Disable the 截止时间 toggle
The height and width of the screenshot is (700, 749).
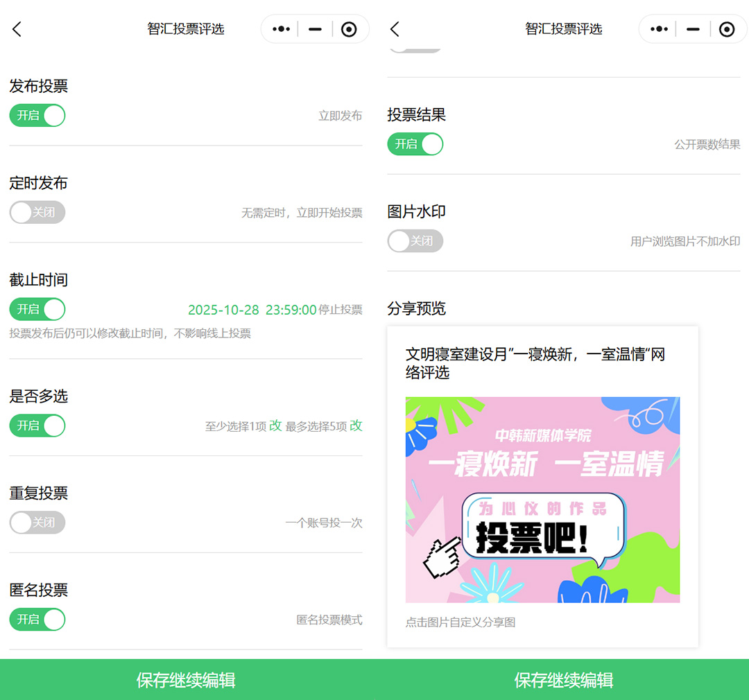point(37,309)
